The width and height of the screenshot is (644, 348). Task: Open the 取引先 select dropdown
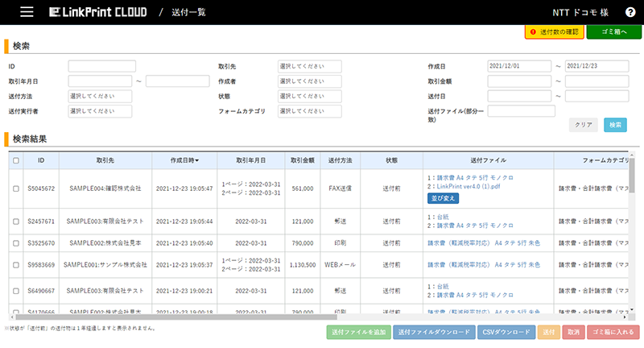point(310,66)
